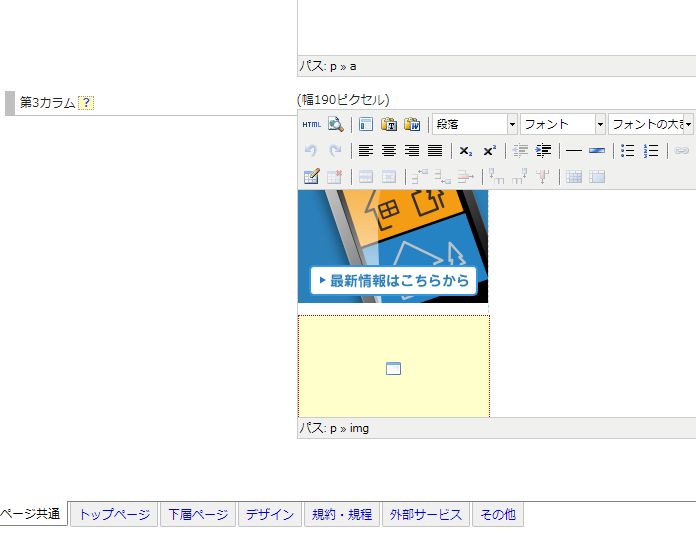Click 'img' in the editor path bar
The image size is (696, 540).
tap(359, 429)
